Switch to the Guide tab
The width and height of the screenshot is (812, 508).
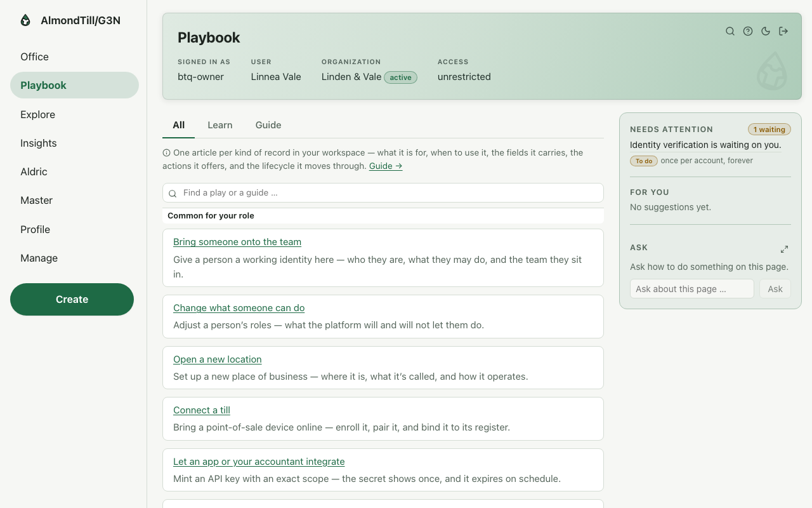click(x=268, y=125)
